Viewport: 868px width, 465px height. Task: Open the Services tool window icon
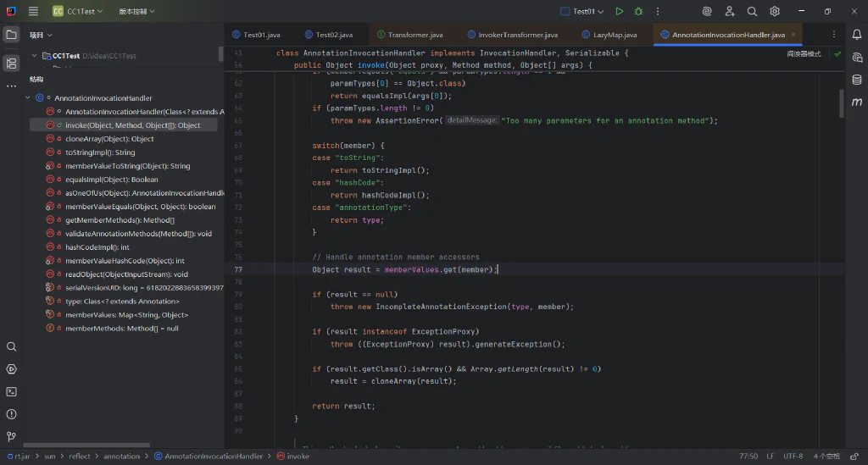click(x=11, y=369)
